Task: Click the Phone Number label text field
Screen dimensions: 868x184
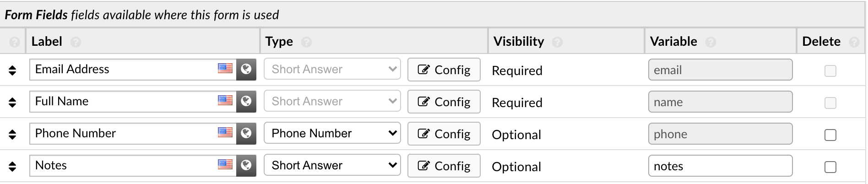Action: click(124, 133)
